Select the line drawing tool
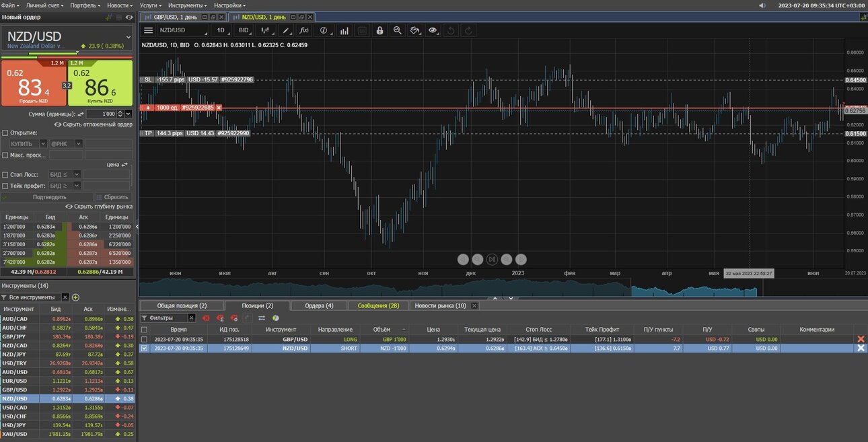The height and width of the screenshot is (442, 868). [x=287, y=30]
